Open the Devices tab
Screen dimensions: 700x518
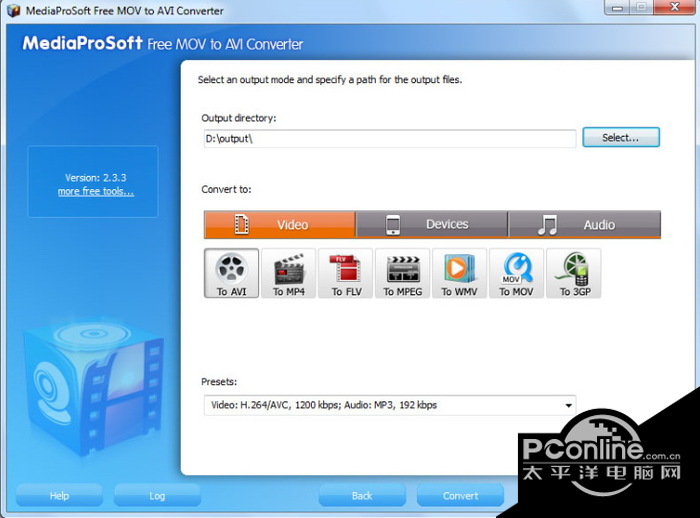[x=432, y=225]
